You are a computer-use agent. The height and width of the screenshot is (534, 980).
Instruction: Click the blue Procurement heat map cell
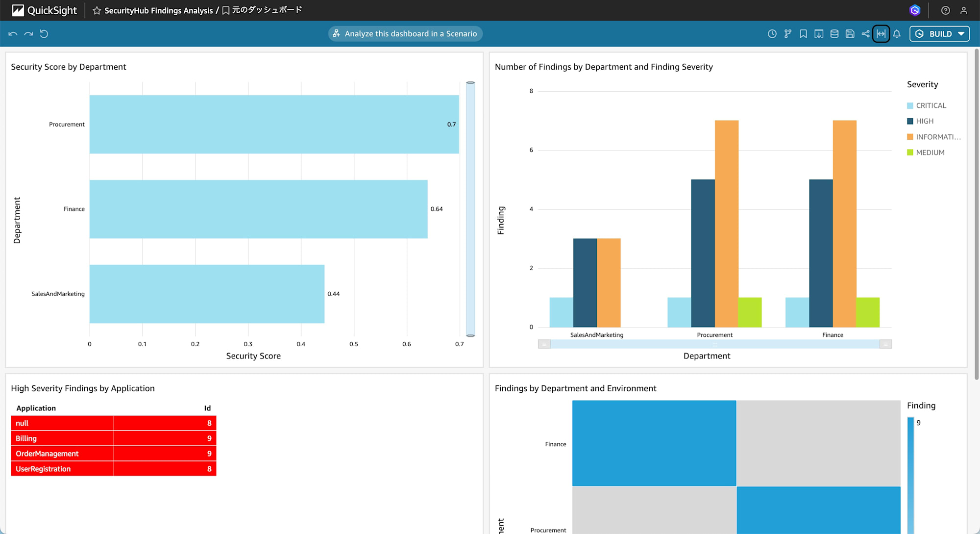coord(818,510)
